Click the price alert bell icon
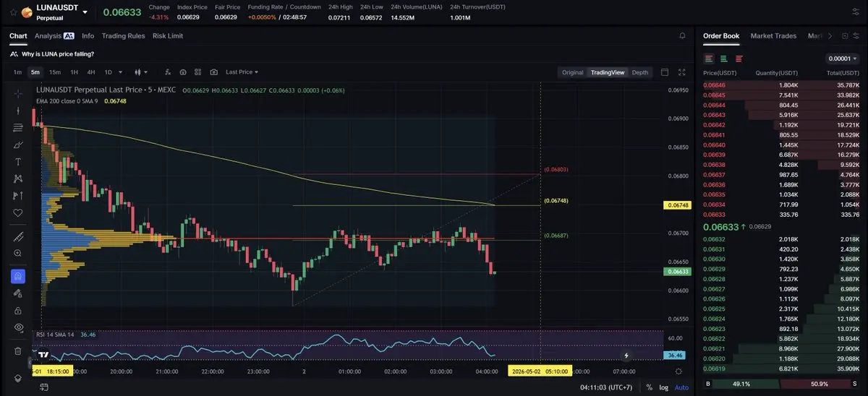Screen dimensions: 868x396 click(682, 35)
